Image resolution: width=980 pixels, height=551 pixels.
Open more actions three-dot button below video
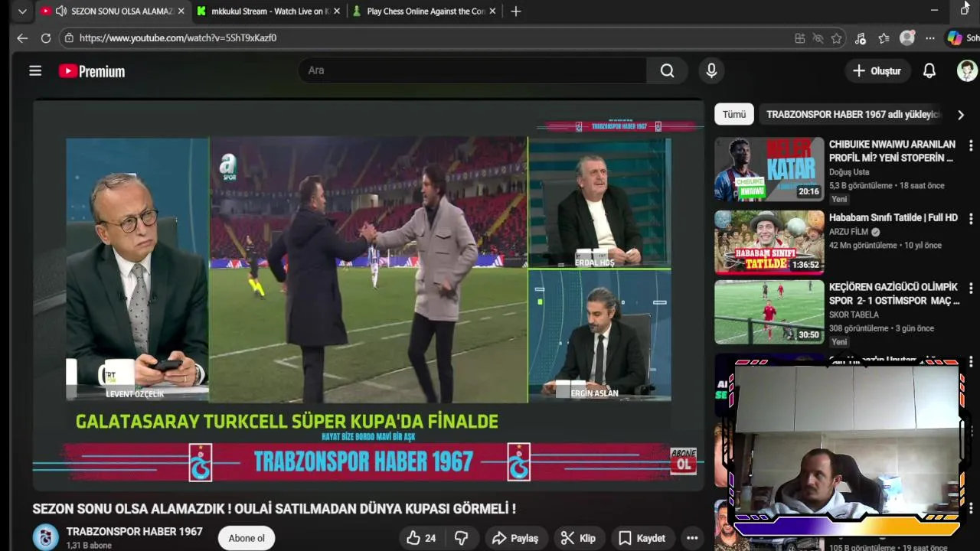[692, 538]
